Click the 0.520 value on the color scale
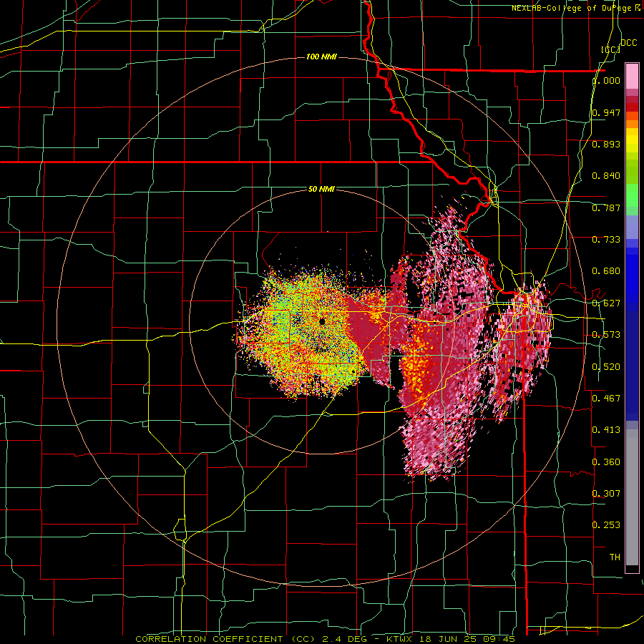 pyautogui.click(x=606, y=366)
